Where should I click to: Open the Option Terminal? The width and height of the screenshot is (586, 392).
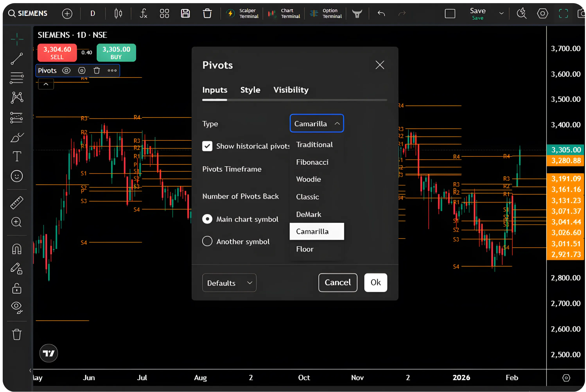click(326, 13)
